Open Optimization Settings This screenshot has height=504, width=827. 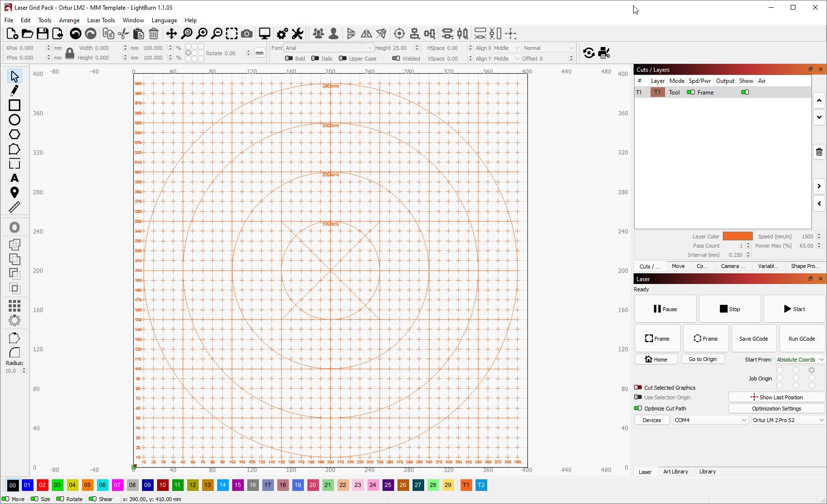click(x=776, y=408)
